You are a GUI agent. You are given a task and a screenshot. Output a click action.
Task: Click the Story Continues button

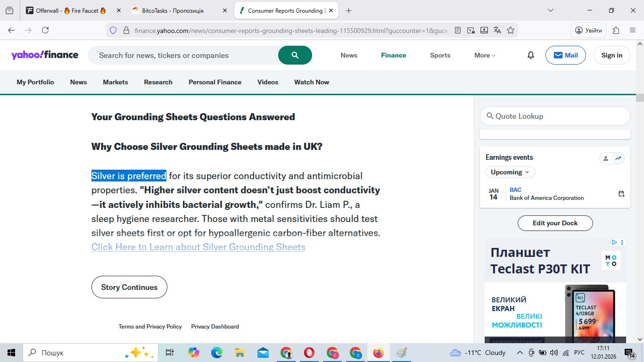[129, 287]
